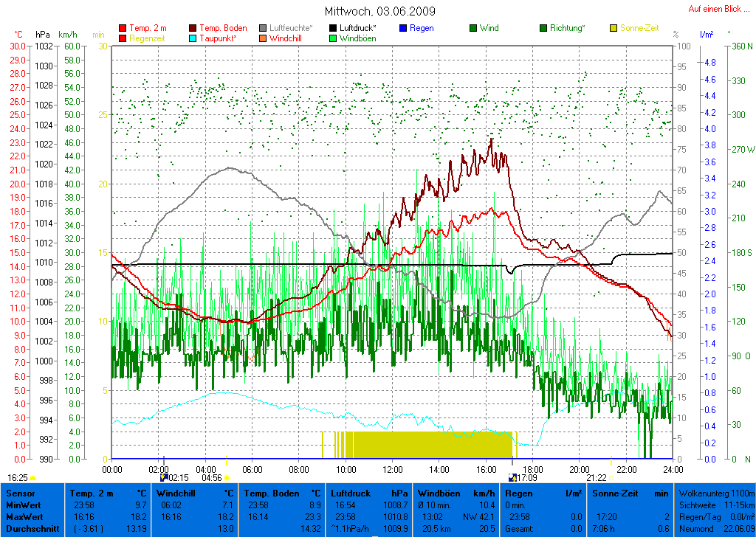Click the sun marker beside 21:22
The image size is (756, 537).
(611, 478)
